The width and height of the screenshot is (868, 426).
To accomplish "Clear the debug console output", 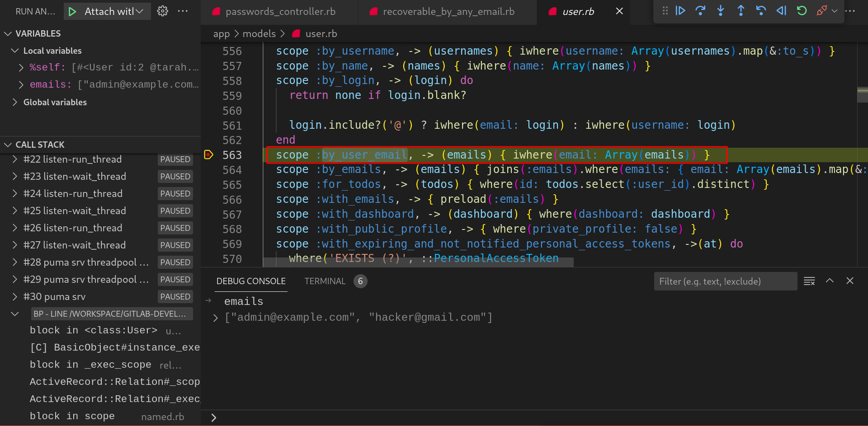I will coord(809,281).
